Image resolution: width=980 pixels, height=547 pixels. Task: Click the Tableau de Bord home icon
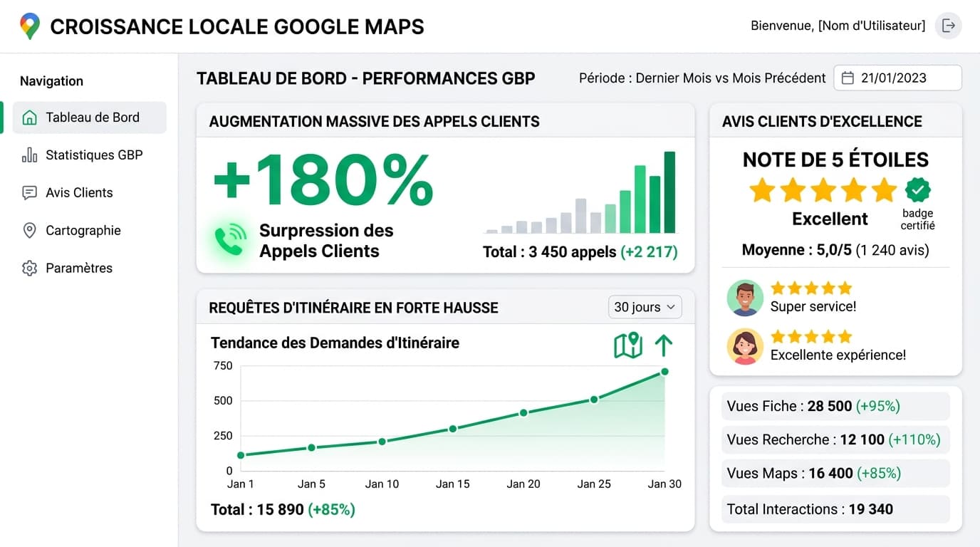[x=29, y=118]
